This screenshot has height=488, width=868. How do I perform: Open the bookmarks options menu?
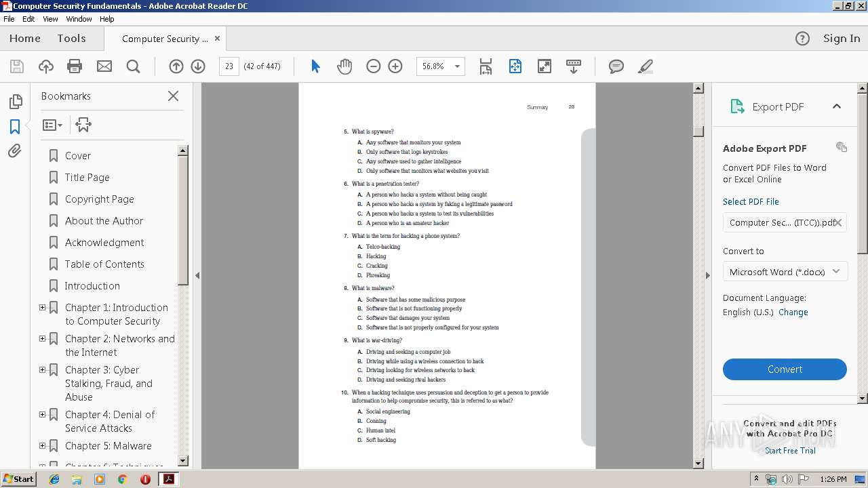(x=52, y=125)
